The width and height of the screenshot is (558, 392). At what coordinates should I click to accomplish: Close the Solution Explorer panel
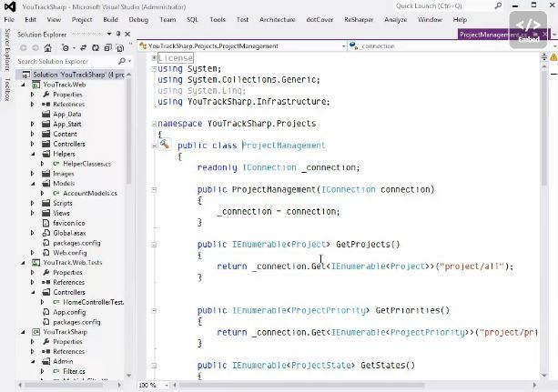click(x=127, y=35)
